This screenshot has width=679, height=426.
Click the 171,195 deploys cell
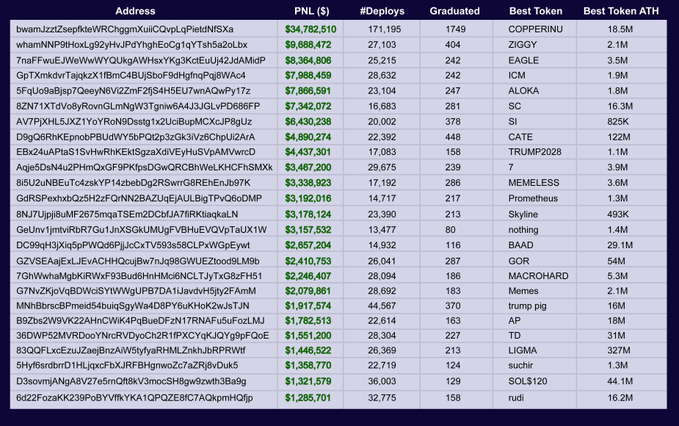(385, 29)
